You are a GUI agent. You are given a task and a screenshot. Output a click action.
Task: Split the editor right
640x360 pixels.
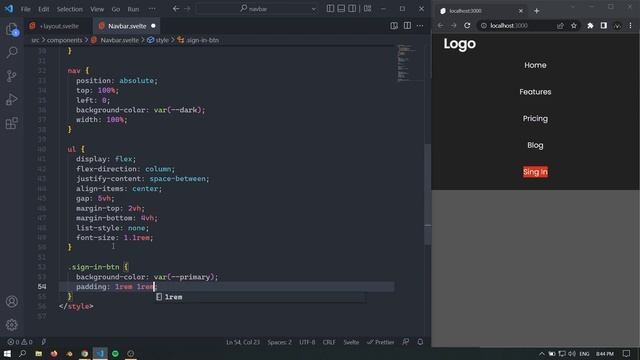(x=407, y=26)
